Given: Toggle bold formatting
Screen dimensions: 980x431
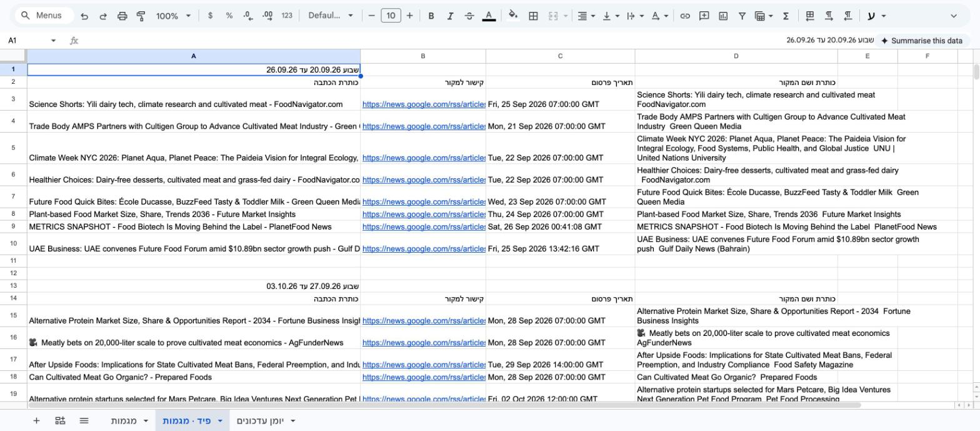Looking at the screenshot, I should click(x=431, y=16).
